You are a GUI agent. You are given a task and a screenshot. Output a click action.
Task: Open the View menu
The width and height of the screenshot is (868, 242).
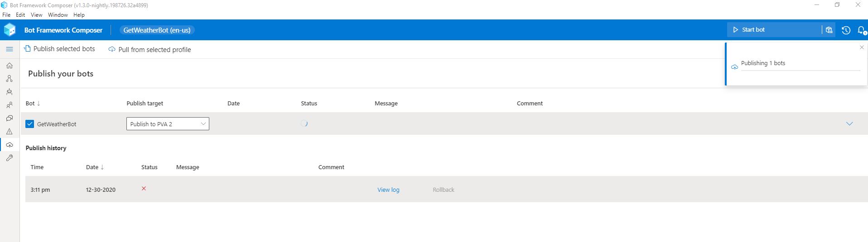point(36,15)
